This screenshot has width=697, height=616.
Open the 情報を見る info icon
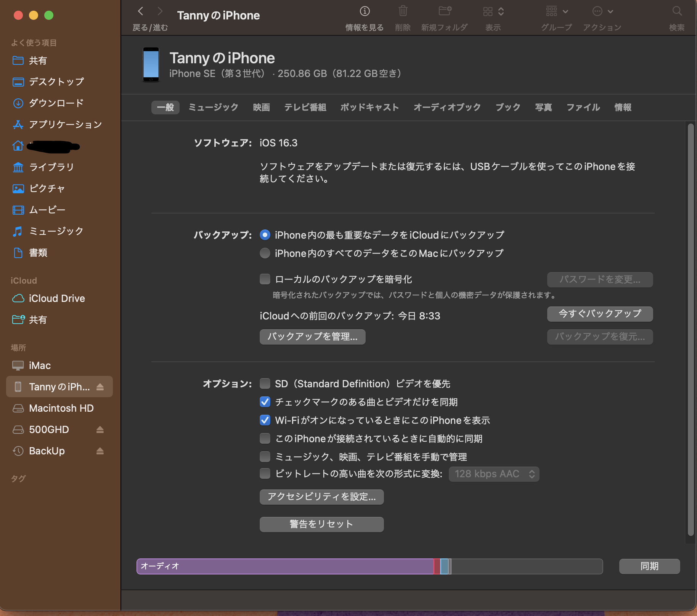point(365,11)
